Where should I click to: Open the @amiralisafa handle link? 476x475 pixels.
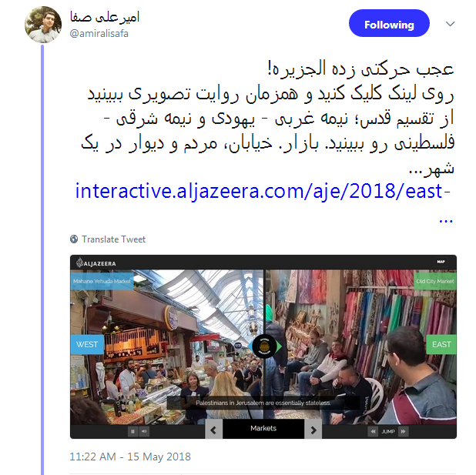click(99, 33)
